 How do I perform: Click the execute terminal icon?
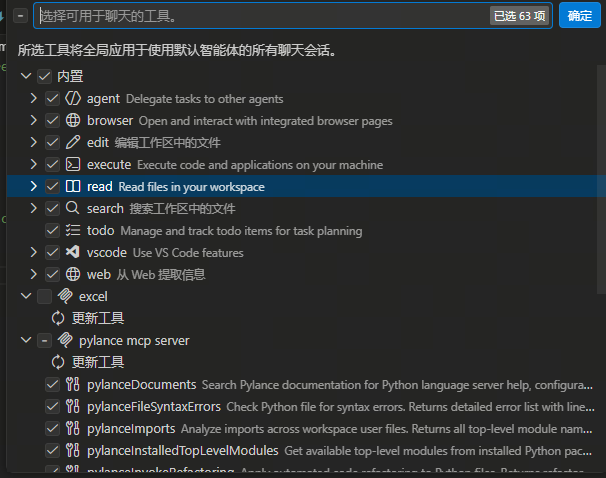click(73, 164)
